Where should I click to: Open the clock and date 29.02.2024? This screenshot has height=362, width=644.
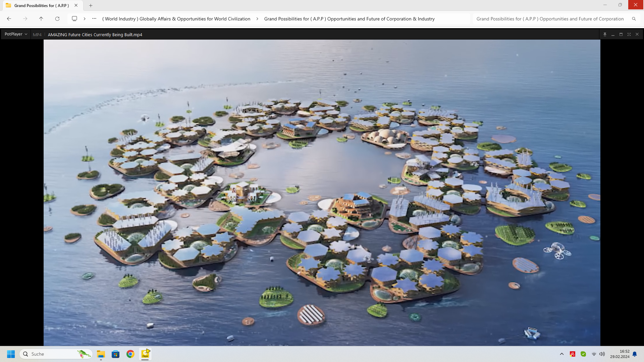click(620, 354)
